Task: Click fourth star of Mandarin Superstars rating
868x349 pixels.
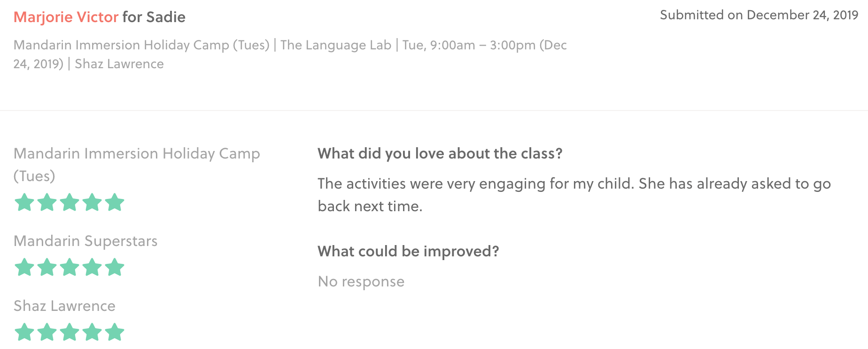Action: click(92, 268)
